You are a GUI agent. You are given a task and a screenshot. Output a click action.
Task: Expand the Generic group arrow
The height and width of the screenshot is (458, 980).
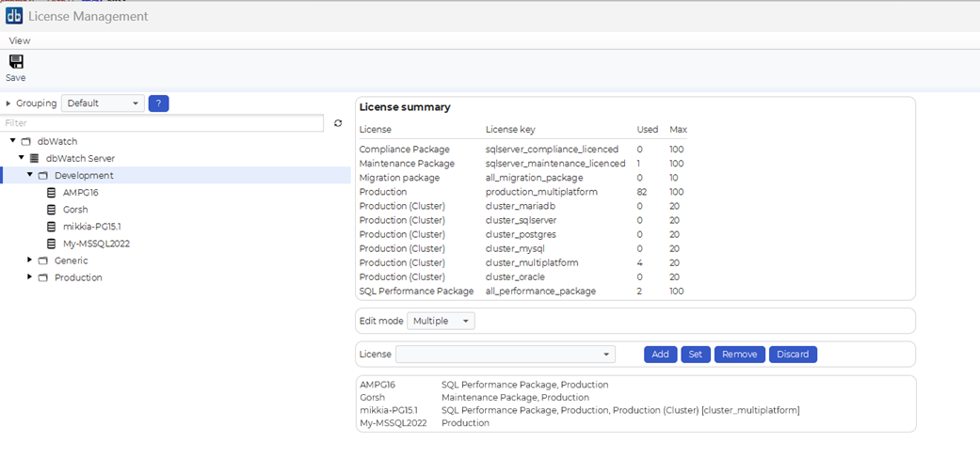(x=29, y=260)
